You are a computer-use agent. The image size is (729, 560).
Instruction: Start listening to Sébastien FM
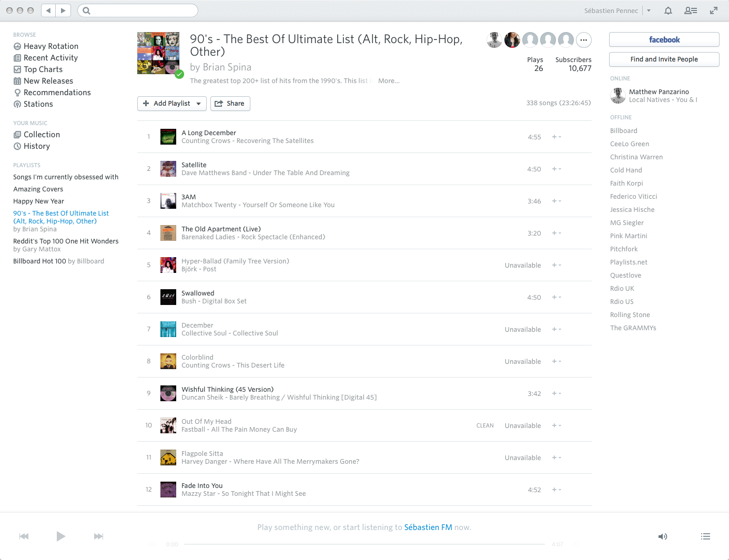pyautogui.click(x=428, y=527)
